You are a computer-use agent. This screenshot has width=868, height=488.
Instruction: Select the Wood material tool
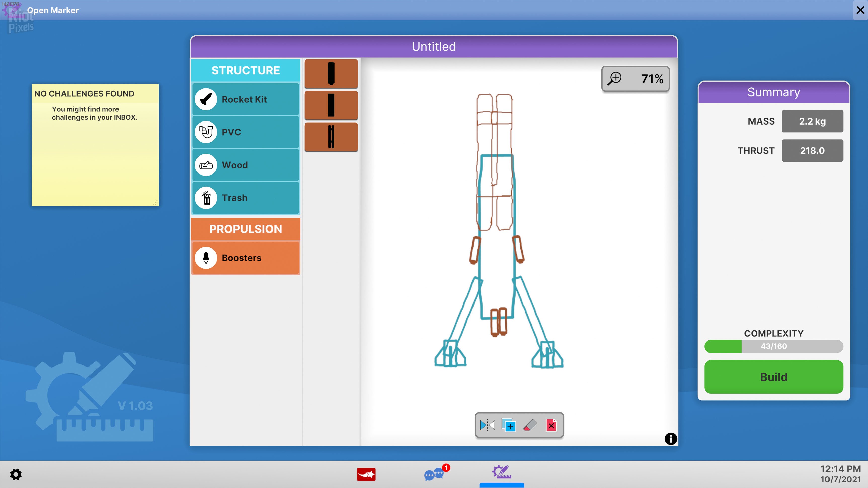tap(245, 165)
